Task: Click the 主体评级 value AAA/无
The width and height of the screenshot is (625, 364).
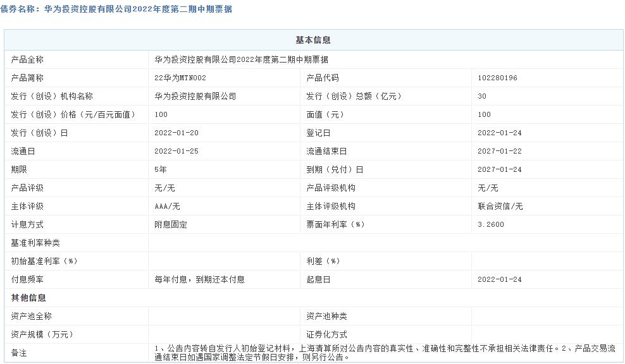Action: coord(166,206)
